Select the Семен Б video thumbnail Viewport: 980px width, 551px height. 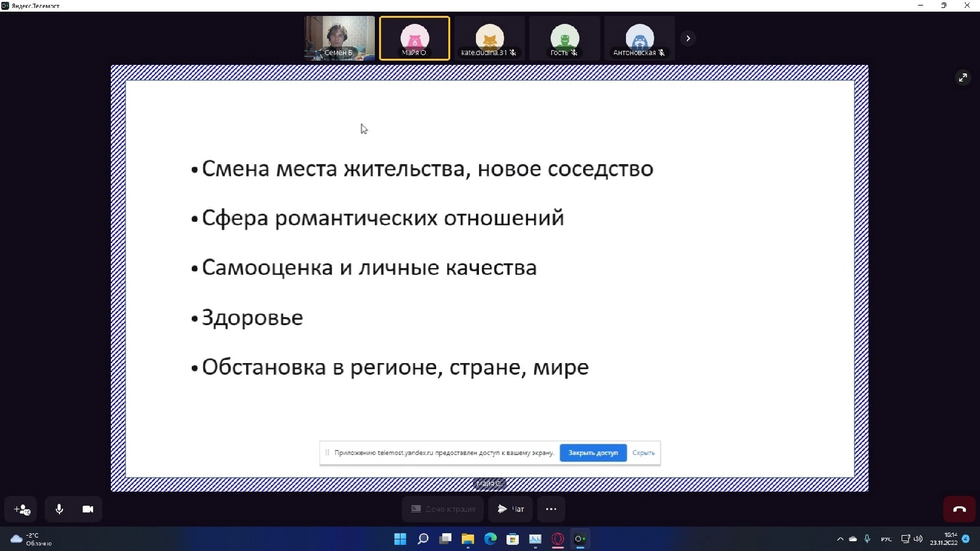(340, 39)
